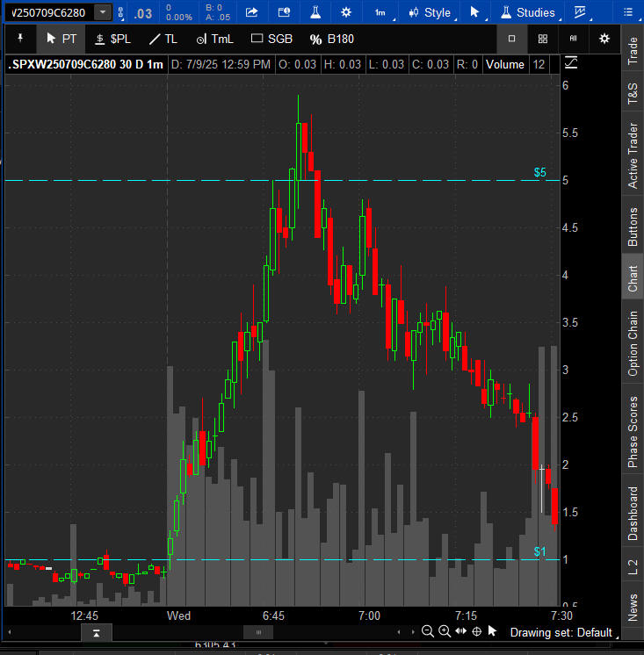Switch to the Active Trader side tab
This screenshot has width=644, height=655.
point(633,155)
